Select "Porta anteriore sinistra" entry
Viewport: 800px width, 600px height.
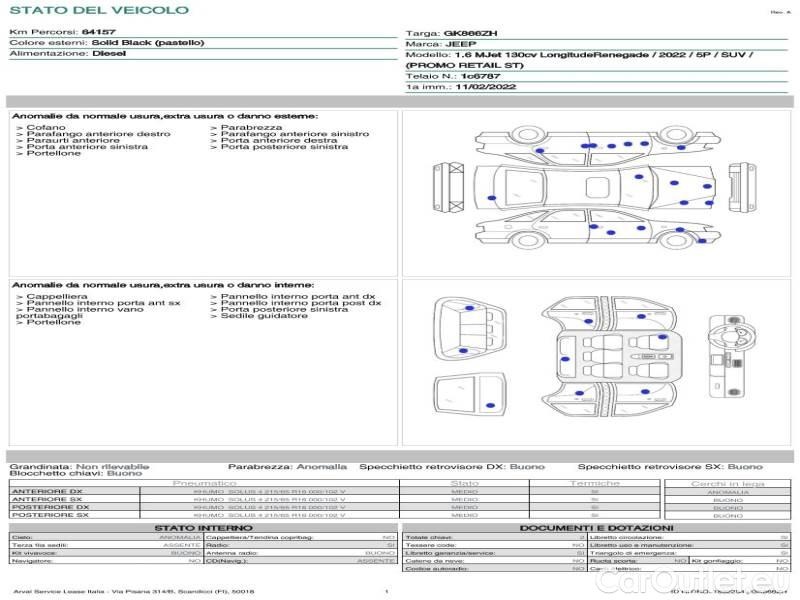pos(83,146)
